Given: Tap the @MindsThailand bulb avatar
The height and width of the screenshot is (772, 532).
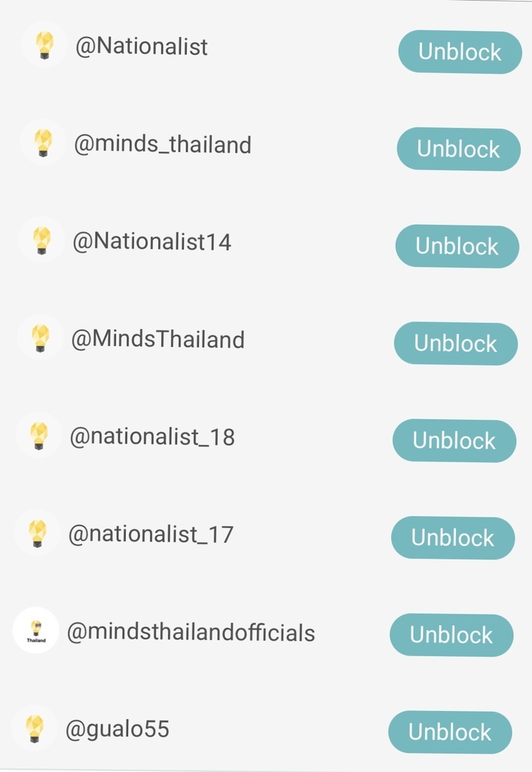Looking at the screenshot, I should click(40, 337).
